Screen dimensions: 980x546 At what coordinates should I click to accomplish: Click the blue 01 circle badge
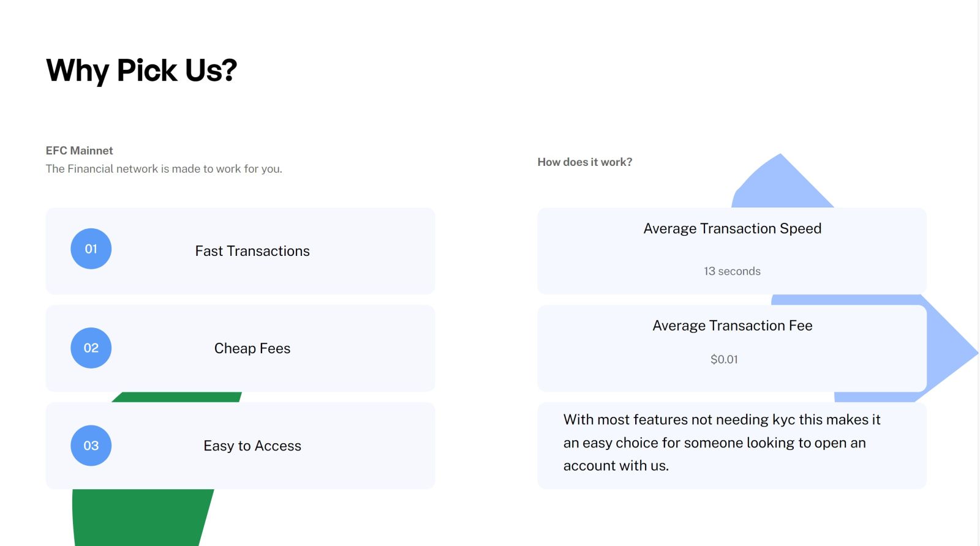click(91, 249)
